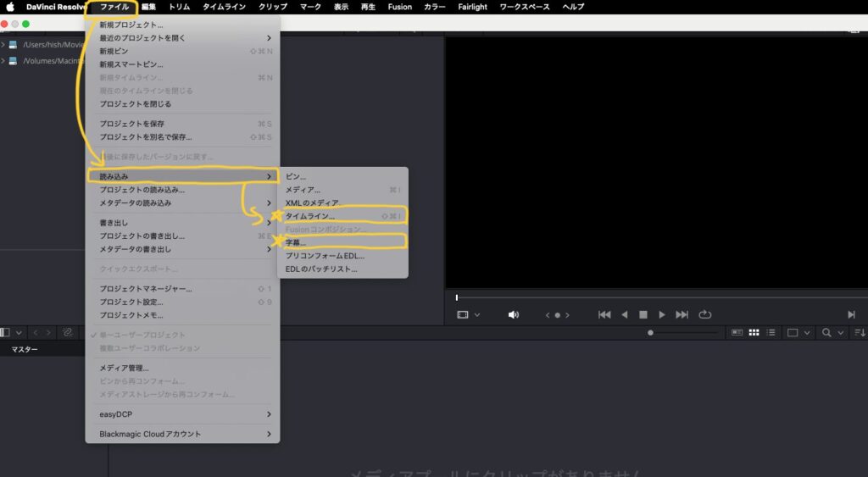868x477 pixels.
Task: Click the bin link chain icon
Action: pyautogui.click(x=68, y=333)
